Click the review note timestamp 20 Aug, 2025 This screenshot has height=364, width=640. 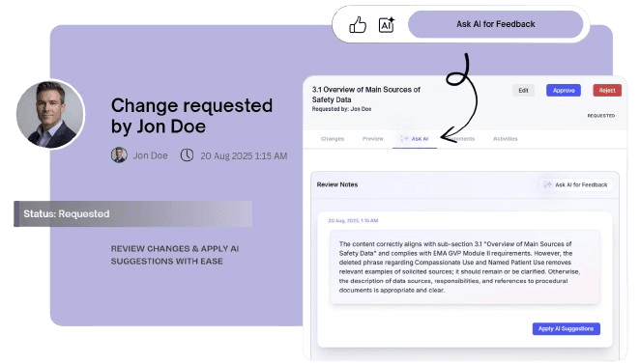point(353,220)
